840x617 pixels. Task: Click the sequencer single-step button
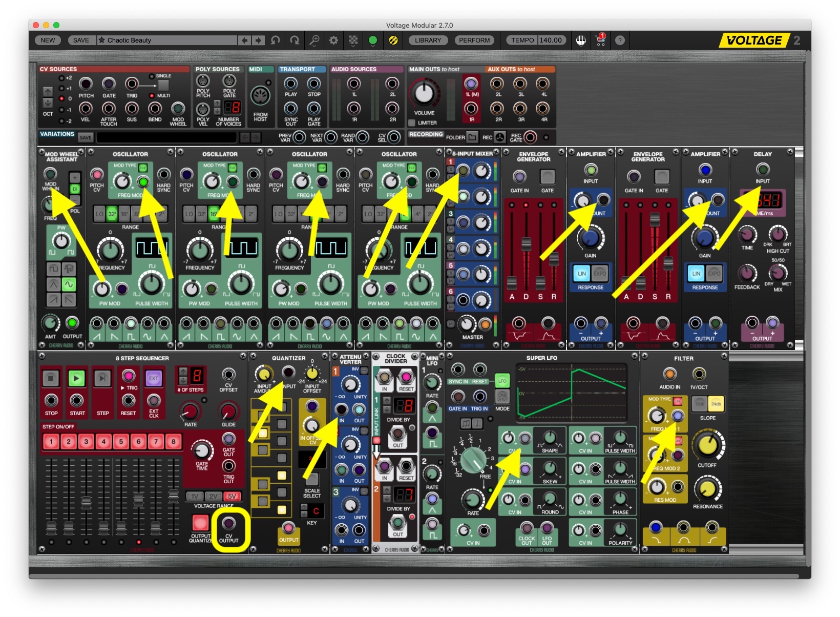point(102,378)
